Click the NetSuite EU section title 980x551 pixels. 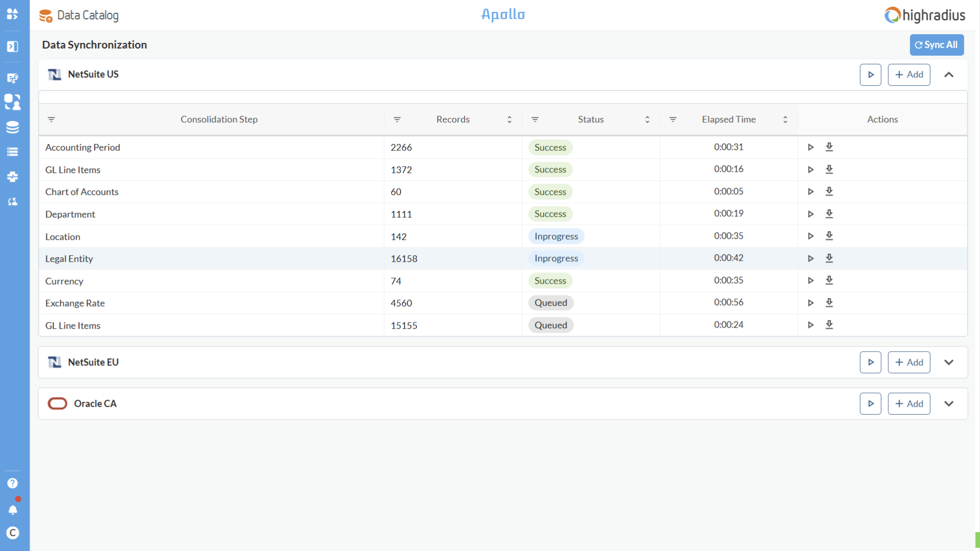pos(93,362)
